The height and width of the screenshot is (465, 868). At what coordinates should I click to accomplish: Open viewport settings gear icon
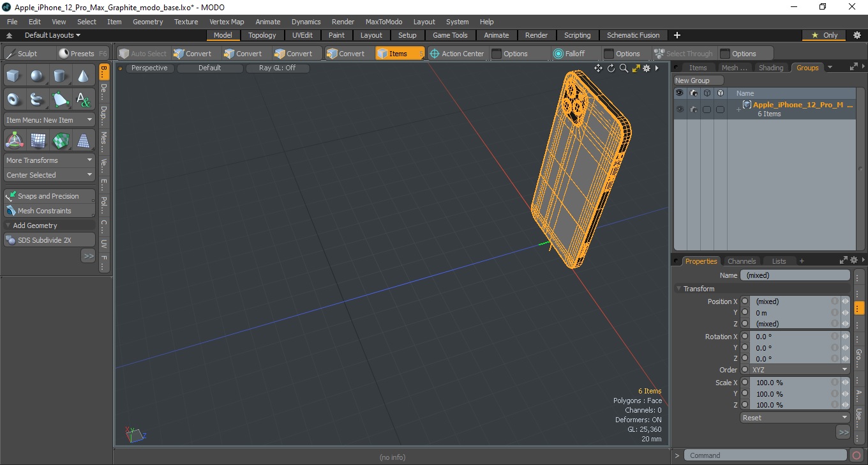647,68
